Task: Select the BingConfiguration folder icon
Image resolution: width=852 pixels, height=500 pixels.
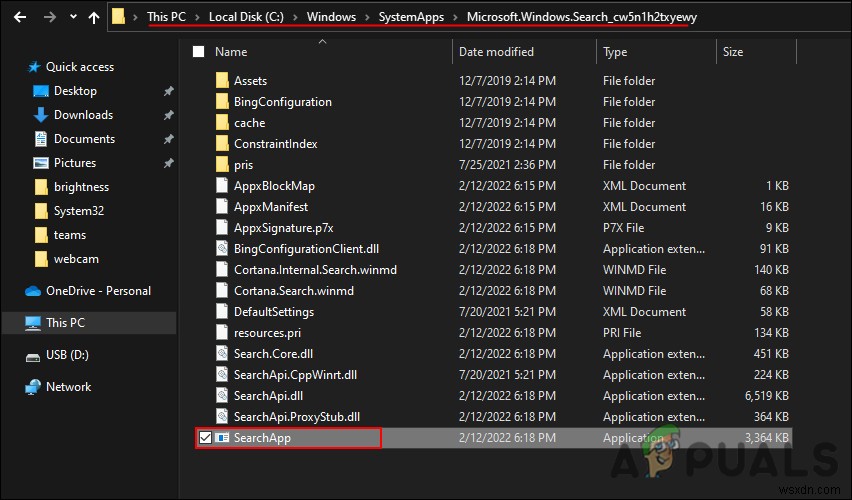Action: (x=222, y=102)
